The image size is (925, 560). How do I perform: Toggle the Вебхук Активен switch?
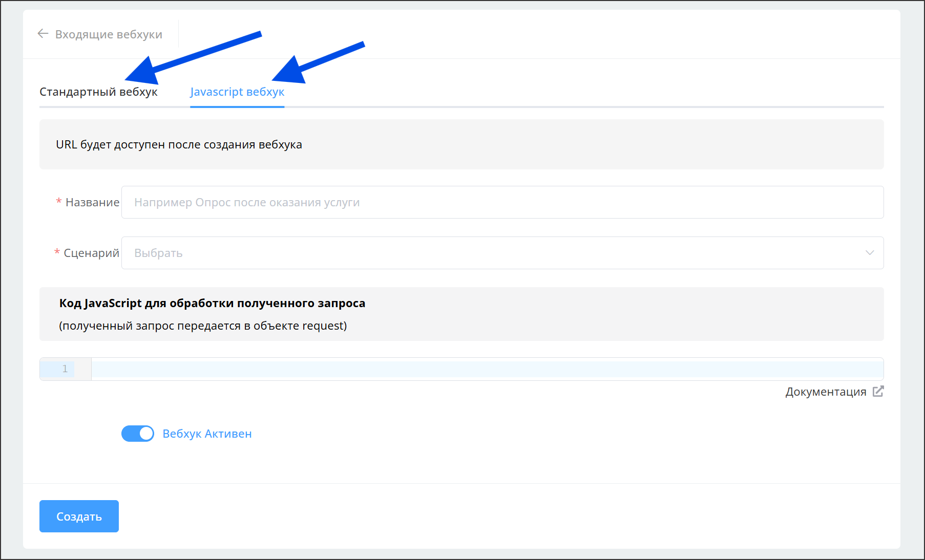(137, 434)
